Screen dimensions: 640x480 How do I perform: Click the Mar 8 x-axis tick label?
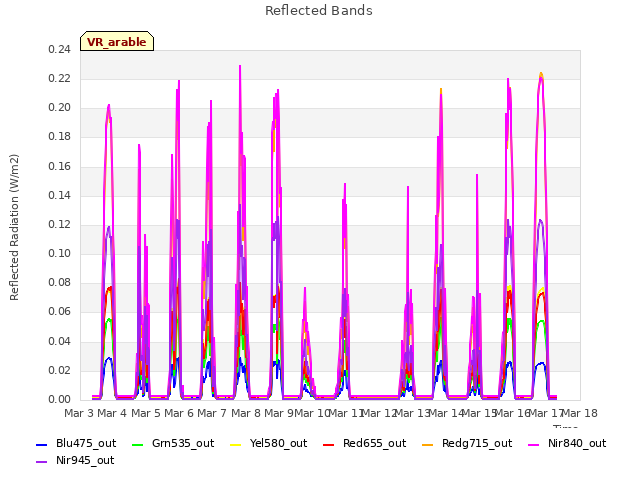tap(246, 413)
